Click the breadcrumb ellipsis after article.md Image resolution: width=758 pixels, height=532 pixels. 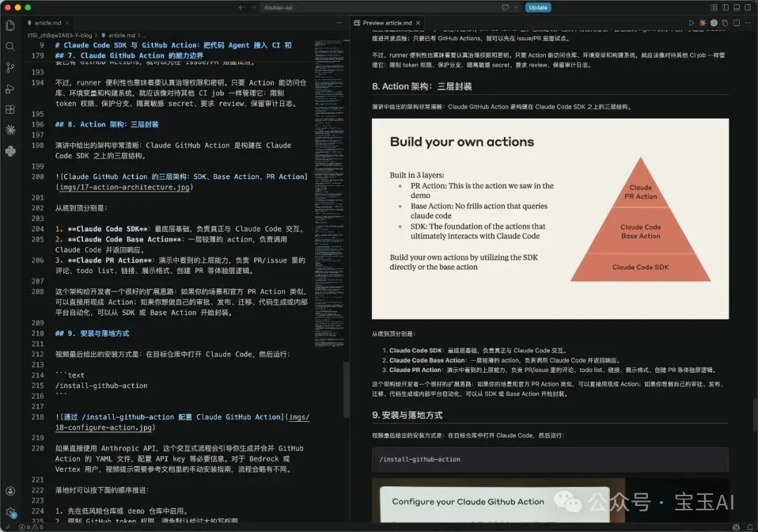(x=144, y=35)
